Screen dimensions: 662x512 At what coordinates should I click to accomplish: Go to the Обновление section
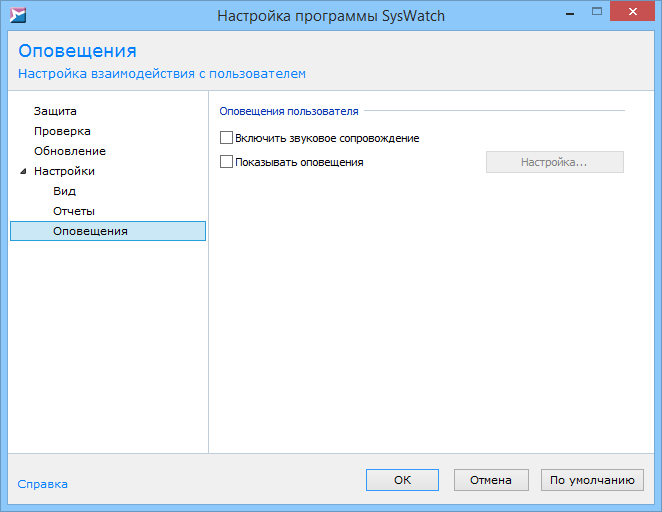click(x=70, y=151)
